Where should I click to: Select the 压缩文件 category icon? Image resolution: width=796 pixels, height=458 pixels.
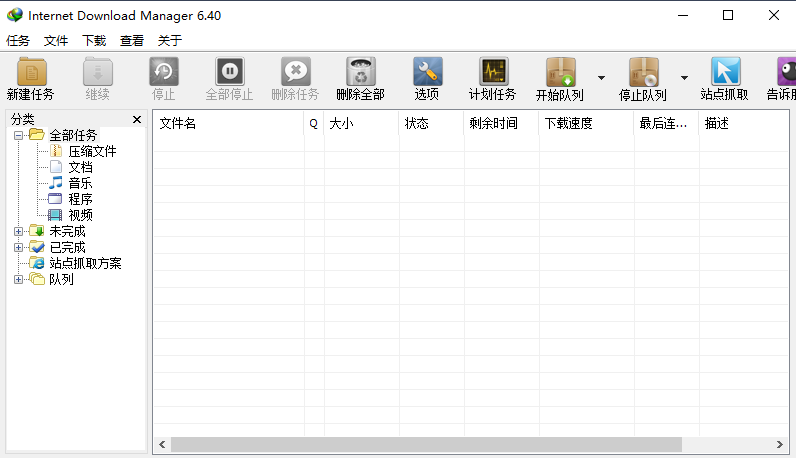pyautogui.click(x=56, y=151)
